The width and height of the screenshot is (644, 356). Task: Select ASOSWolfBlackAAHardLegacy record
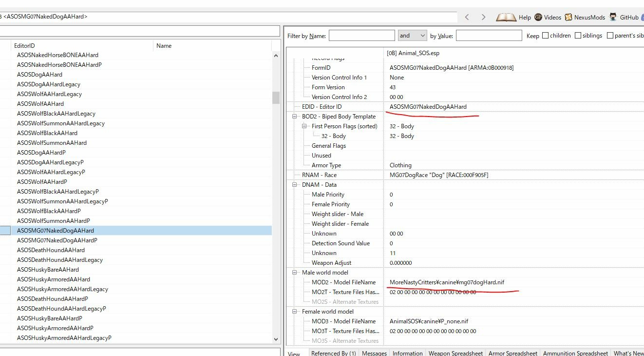pyautogui.click(x=56, y=114)
